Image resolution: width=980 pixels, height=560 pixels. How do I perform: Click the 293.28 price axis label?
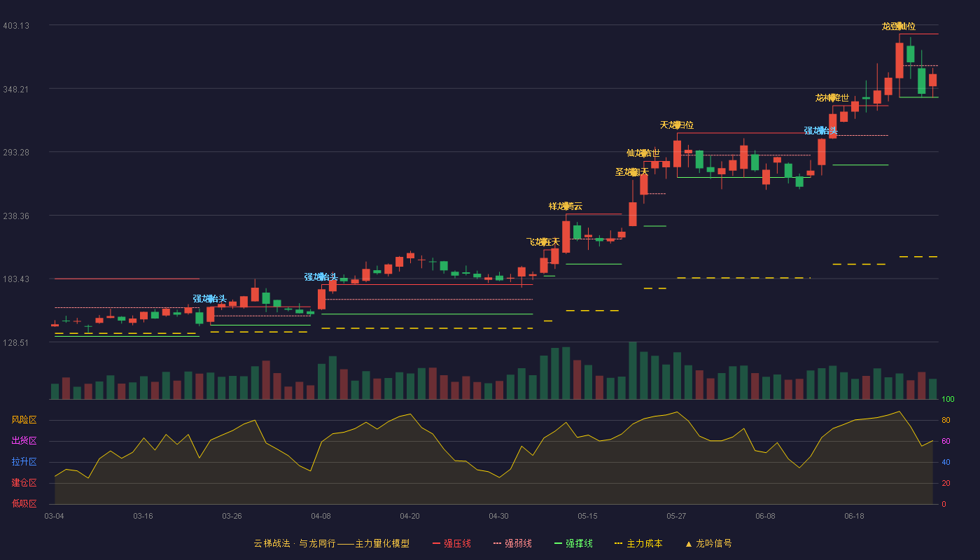pyautogui.click(x=16, y=153)
